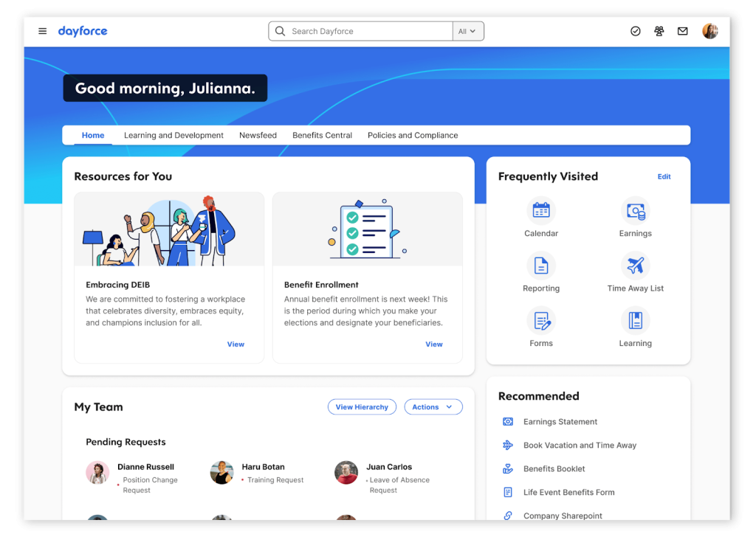Open the mail envelope icon in top bar
Image resolution: width=756 pixels, height=537 pixels.
(x=683, y=31)
